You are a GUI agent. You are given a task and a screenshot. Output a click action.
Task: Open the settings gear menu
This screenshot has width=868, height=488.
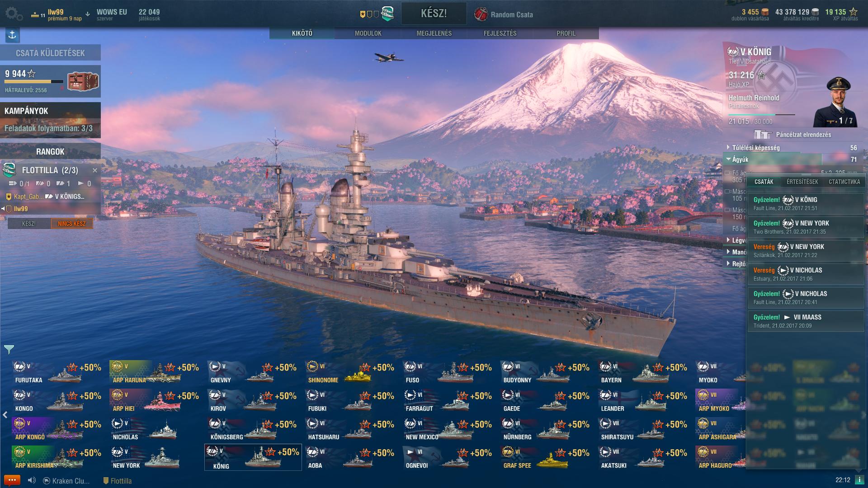(x=14, y=14)
